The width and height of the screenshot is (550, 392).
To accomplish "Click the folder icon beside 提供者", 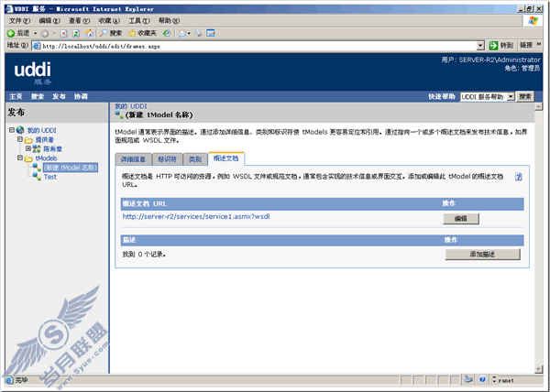I will click(x=28, y=140).
